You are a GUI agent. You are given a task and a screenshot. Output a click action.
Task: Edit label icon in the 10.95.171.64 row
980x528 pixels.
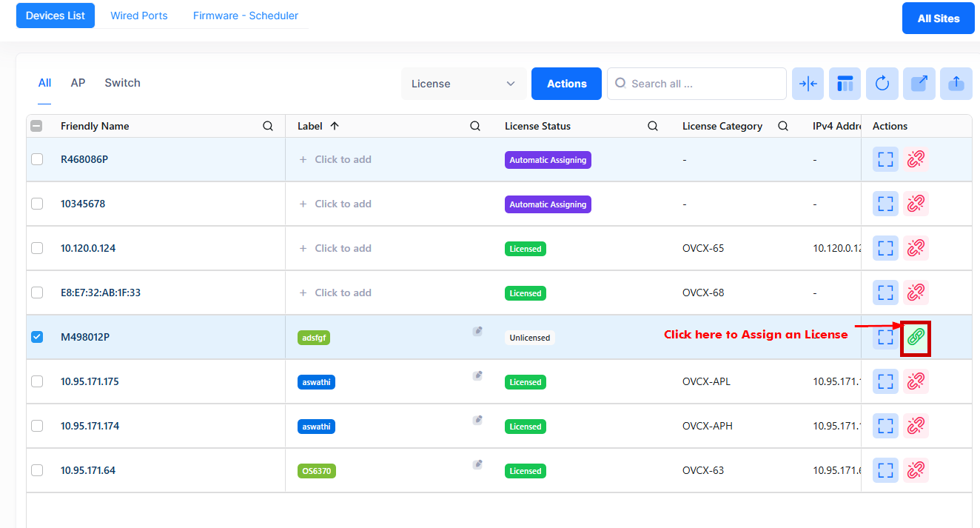(x=478, y=465)
